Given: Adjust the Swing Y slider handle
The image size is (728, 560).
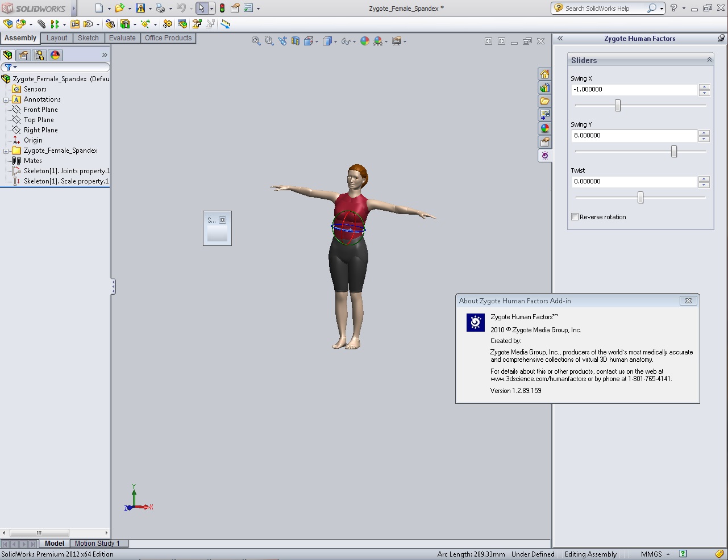Looking at the screenshot, I should click(x=674, y=151).
